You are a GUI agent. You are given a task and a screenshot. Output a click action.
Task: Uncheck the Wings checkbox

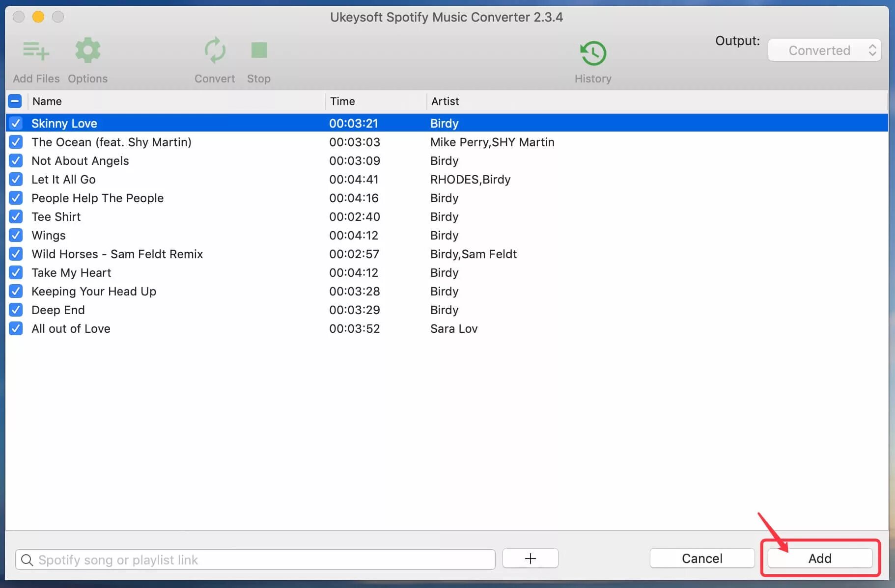(16, 235)
